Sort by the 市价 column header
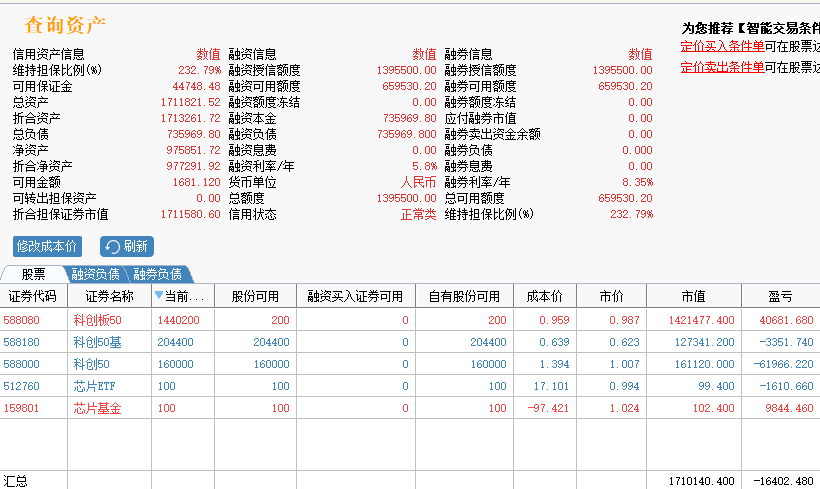Screen dimensions: 820x489 611,297
